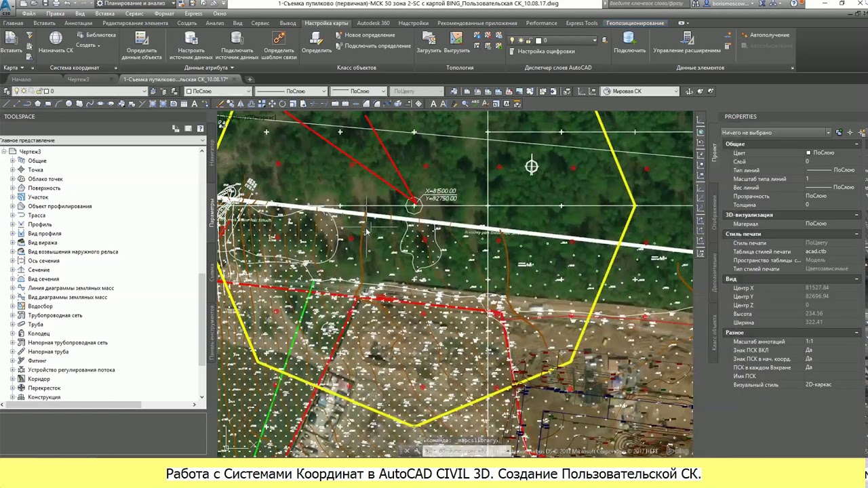This screenshot has height=488, width=868.
Task: Open the Планирование и анализ workspace dropdown
Action: [135, 3]
